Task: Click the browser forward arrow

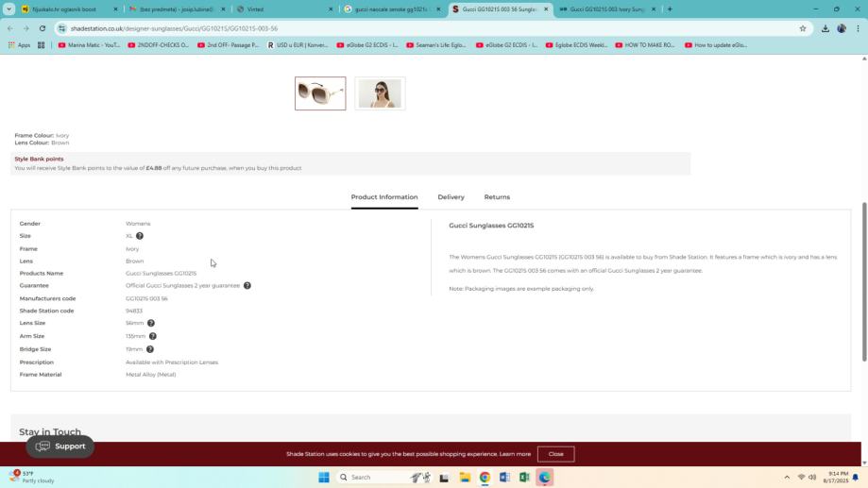Action: pos(26,28)
